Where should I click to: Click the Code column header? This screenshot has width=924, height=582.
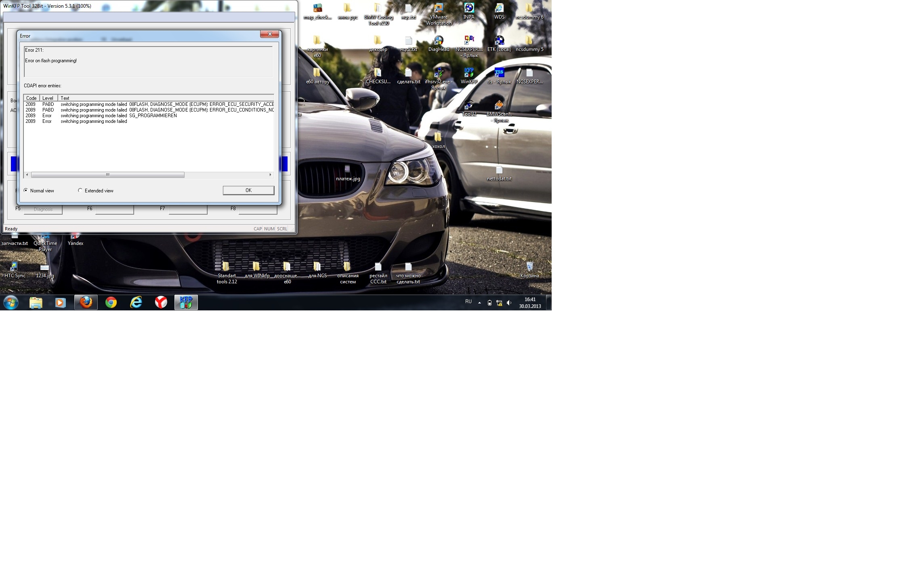pyautogui.click(x=31, y=98)
